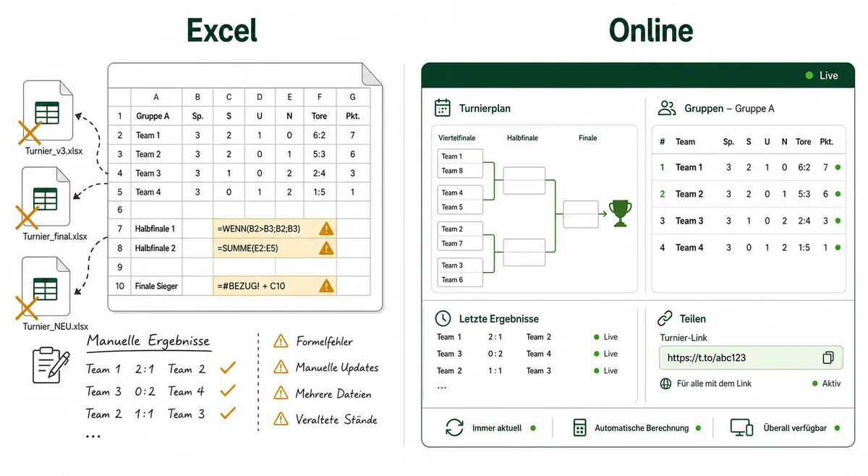Click the Pkt. header in the online Gruppen table
Image resolution: width=868 pixels, height=476 pixels.
point(827,142)
